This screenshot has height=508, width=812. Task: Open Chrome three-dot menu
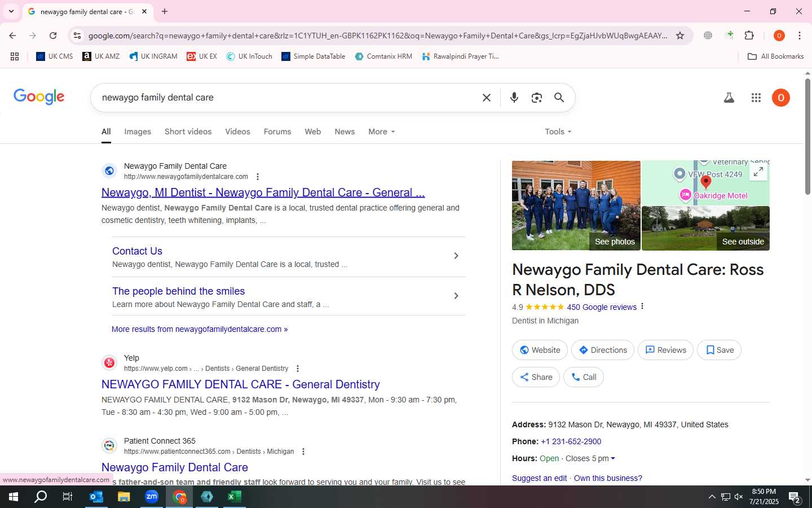point(800,36)
